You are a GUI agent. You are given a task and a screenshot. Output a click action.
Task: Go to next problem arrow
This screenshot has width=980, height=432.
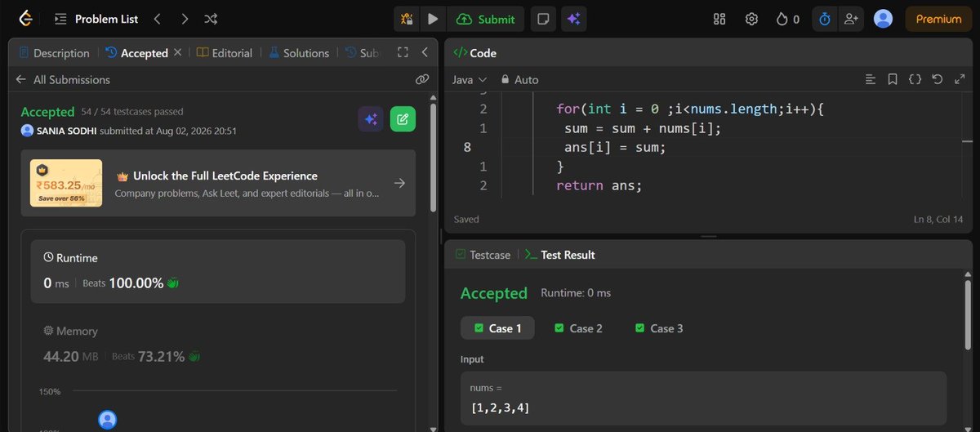click(x=185, y=19)
